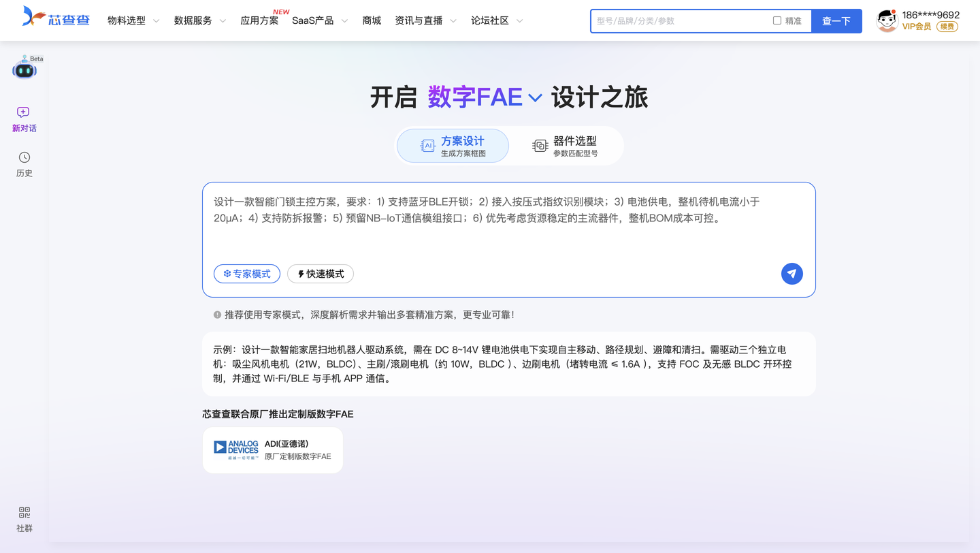Click the ADI Analog Devices logo
This screenshot has width=980, height=553.
[x=236, y=449]
